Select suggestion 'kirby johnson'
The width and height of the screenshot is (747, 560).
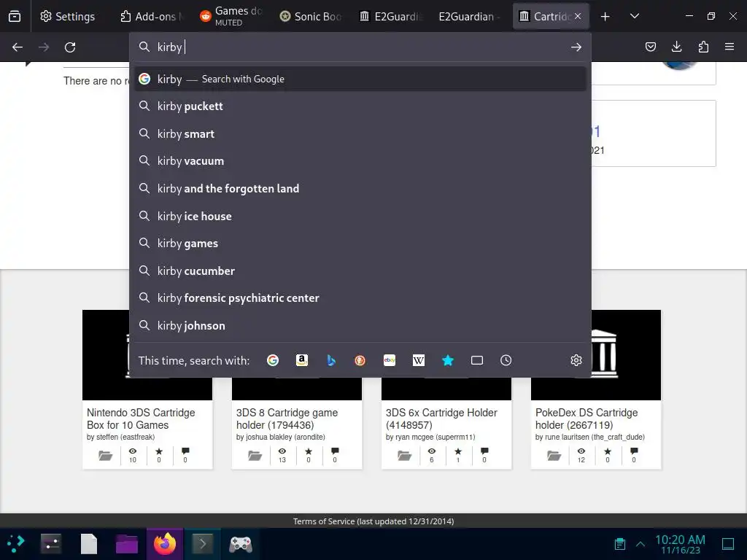tap(360, 326)
